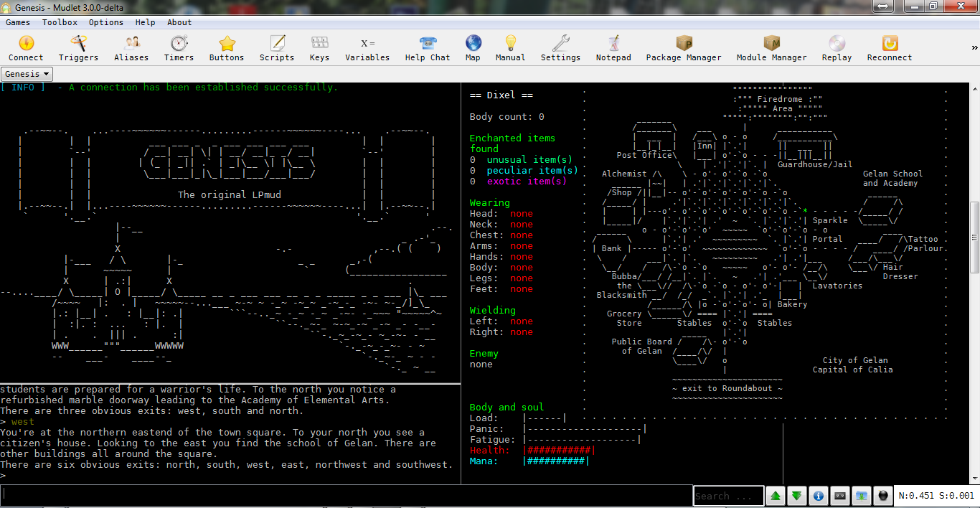Open the Keys bindings editor
The height and width of the screenshot is (508, 980).
click(319, 48)
